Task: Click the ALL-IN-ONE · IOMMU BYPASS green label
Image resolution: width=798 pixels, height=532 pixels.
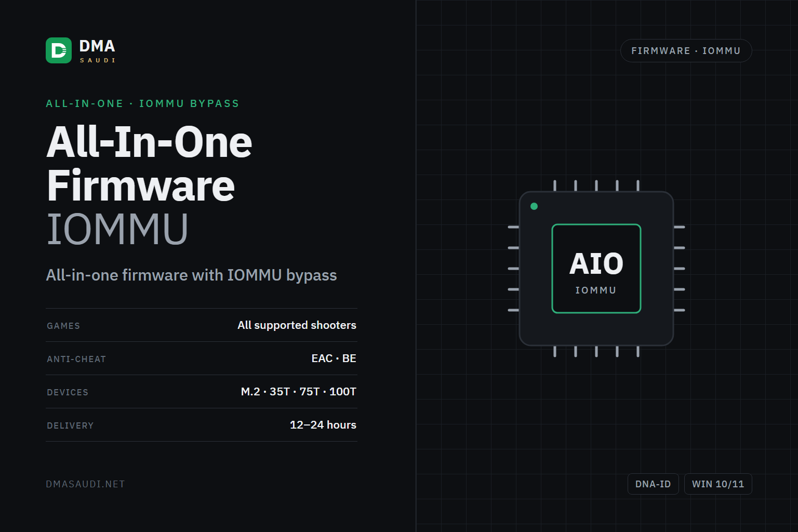Action: 142,103
